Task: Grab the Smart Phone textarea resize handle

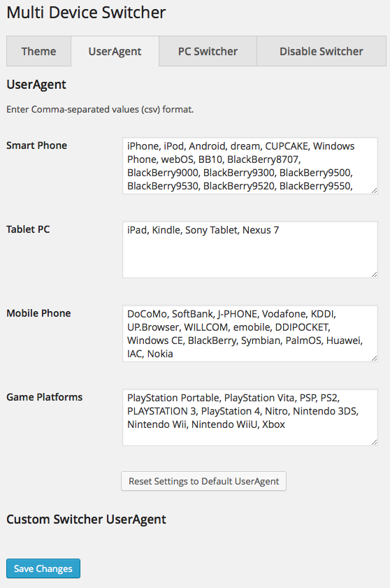Action: tap(374, 190)
